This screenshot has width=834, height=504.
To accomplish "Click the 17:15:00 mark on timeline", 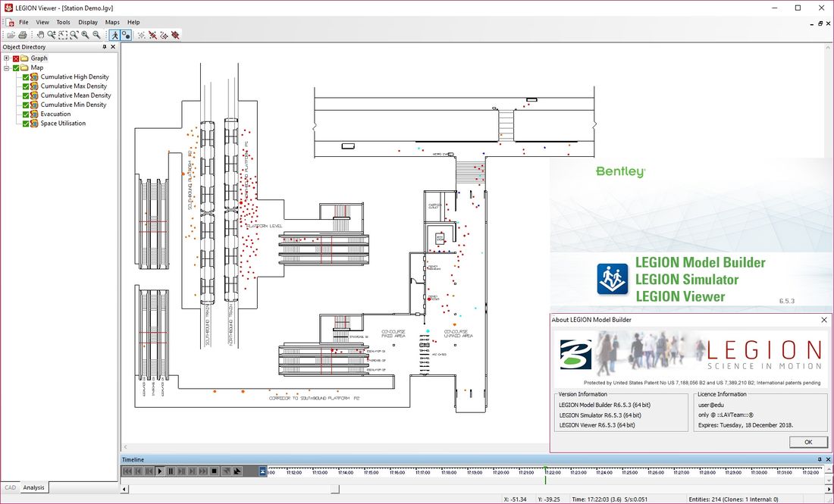I will click(372, 472).
